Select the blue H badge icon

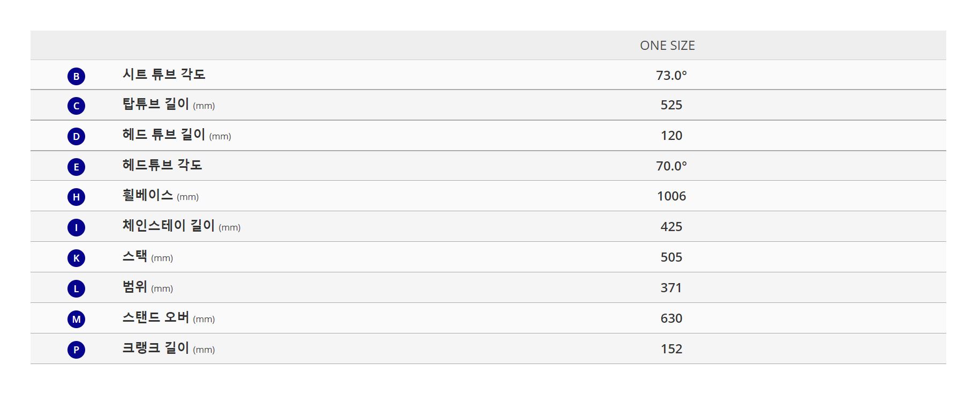76,197
